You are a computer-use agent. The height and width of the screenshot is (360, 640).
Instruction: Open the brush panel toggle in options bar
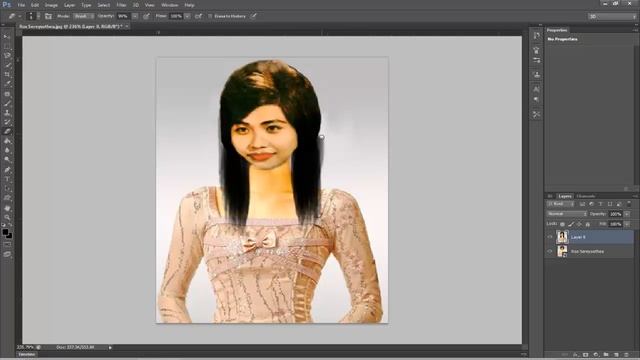(48, 16)
